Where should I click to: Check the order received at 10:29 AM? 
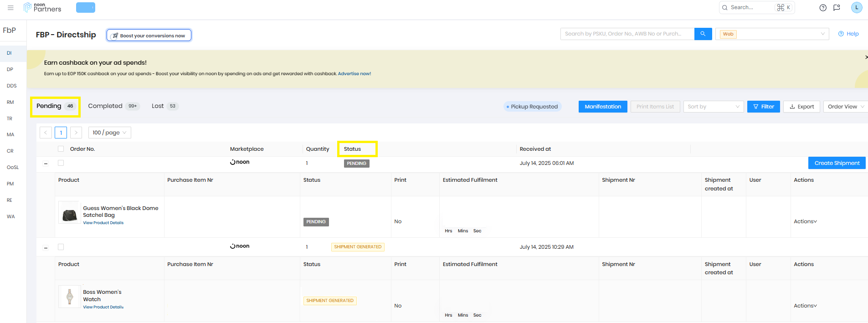[61, 247]
